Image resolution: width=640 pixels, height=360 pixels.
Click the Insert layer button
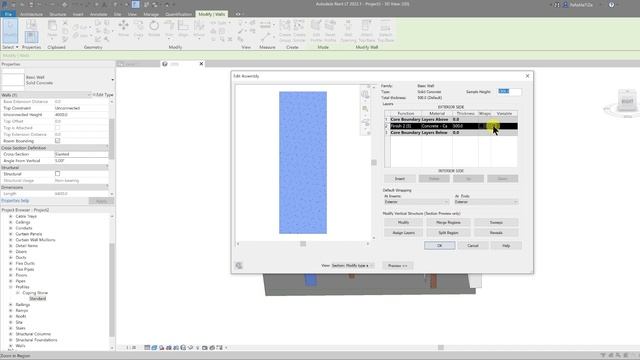400,179
